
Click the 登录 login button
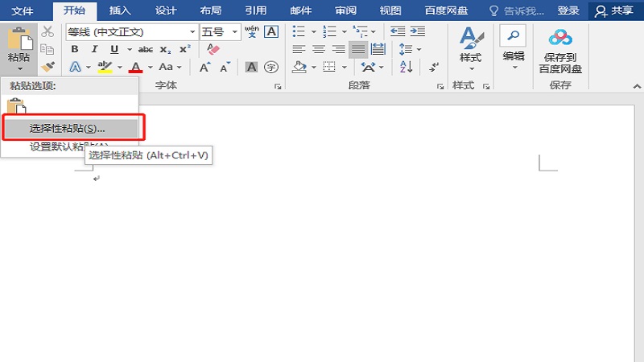(x=568, y=10)
